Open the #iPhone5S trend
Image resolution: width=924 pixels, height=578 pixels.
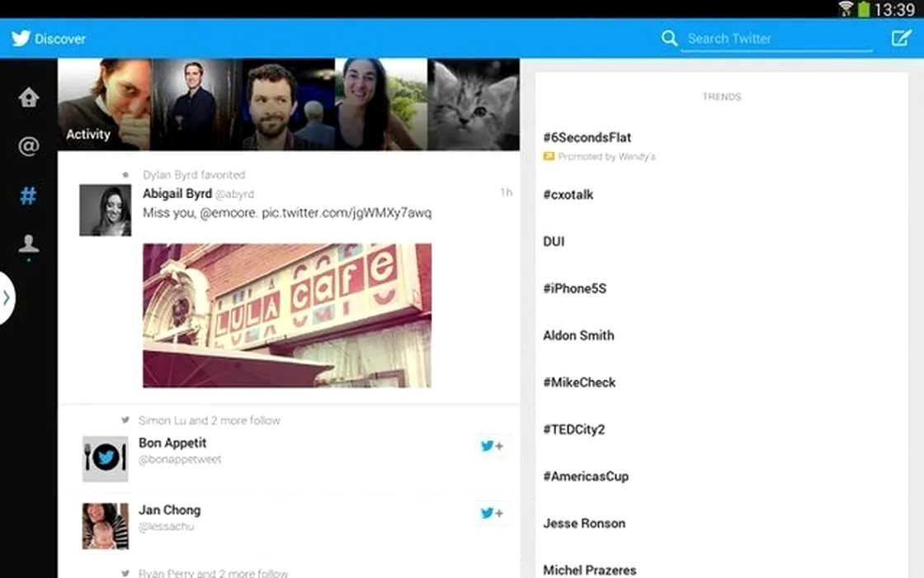coord(575,289)
